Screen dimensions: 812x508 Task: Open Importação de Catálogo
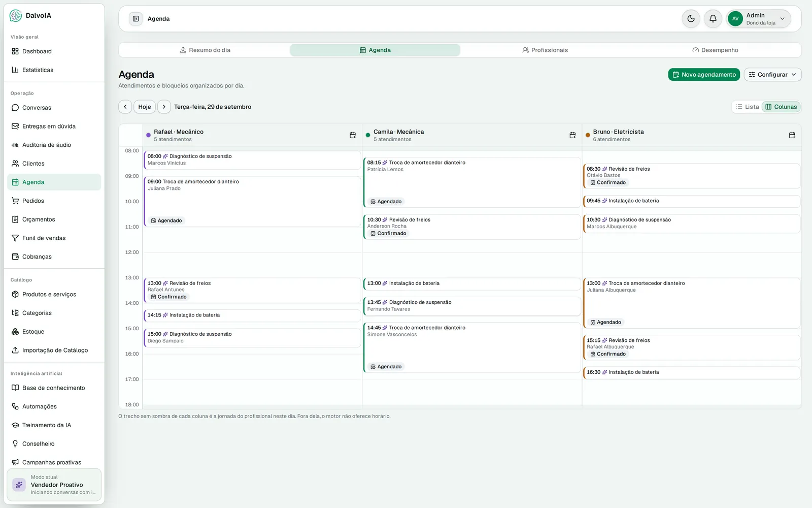point(54,351)
